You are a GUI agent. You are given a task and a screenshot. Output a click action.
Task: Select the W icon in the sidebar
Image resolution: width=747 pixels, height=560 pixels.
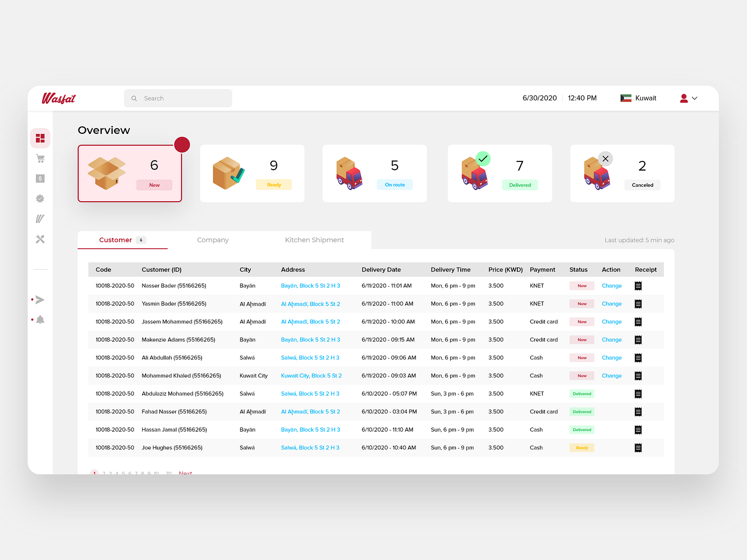[x=40, y=219]
